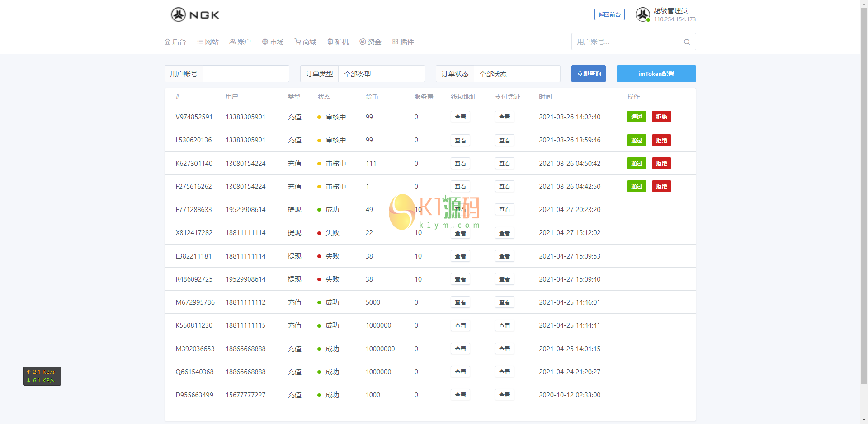Viewport: 868px width, 424px height.
Task: Expand the 订单状态 dropdown
Action: 516,74
